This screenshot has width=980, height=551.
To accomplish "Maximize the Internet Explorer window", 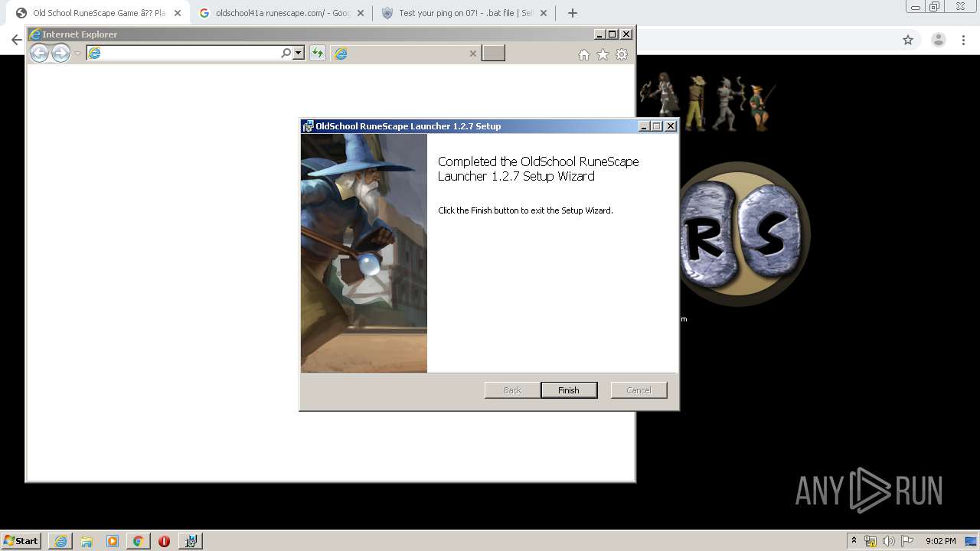I will [x=612, y=34].
